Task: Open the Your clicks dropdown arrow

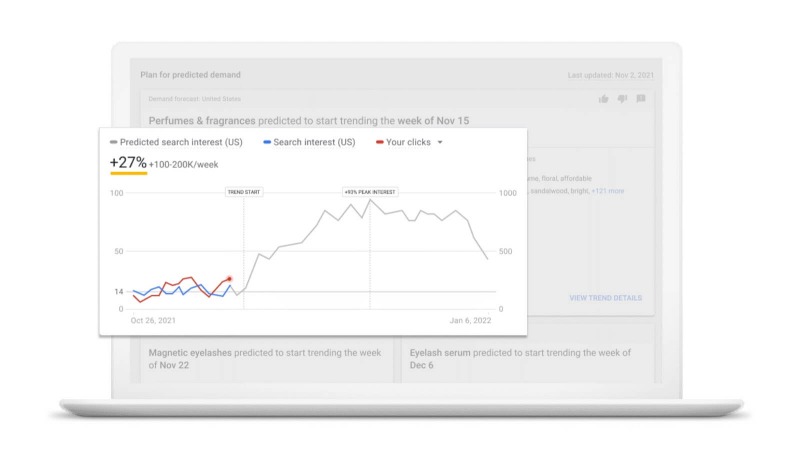Action: click(440, 142)
